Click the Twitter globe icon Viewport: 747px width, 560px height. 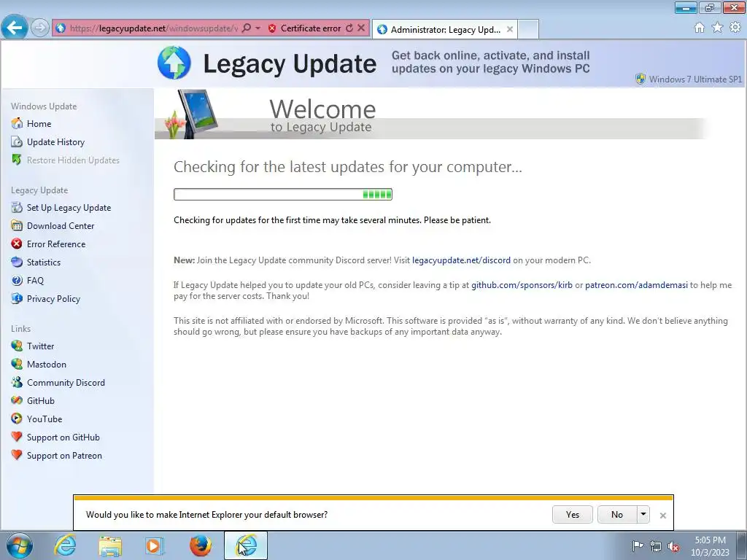[17, 346]
